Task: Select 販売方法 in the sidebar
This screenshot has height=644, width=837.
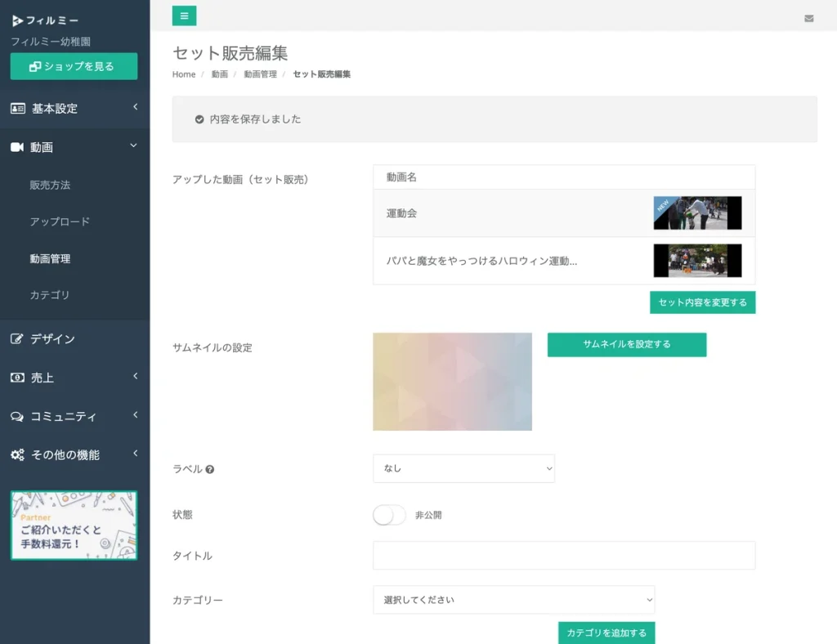Action: pyautogui.click(x=50, y=185)
